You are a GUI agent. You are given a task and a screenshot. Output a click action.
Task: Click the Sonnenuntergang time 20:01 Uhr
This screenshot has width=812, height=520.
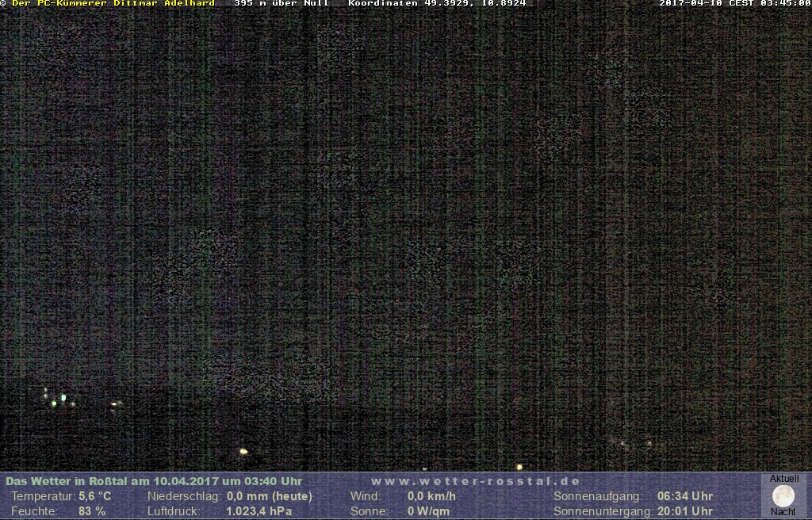tap(684, 511)
